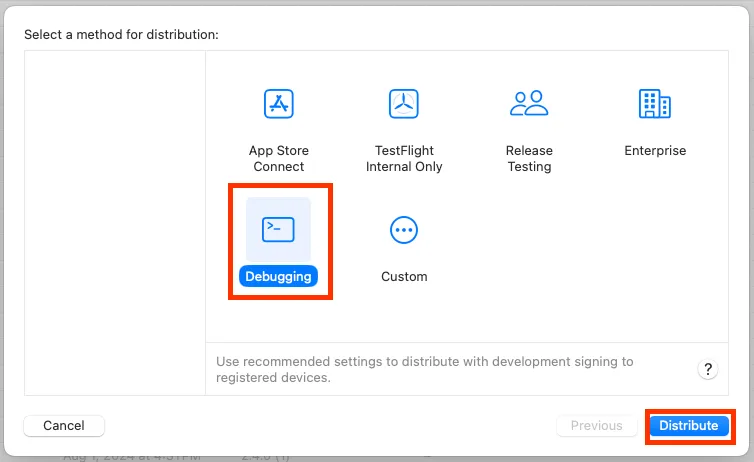Image resolution: width=754 pixels, height=462 pixels.
Task: Click the Distribute button
Action: tap(689, 425)
